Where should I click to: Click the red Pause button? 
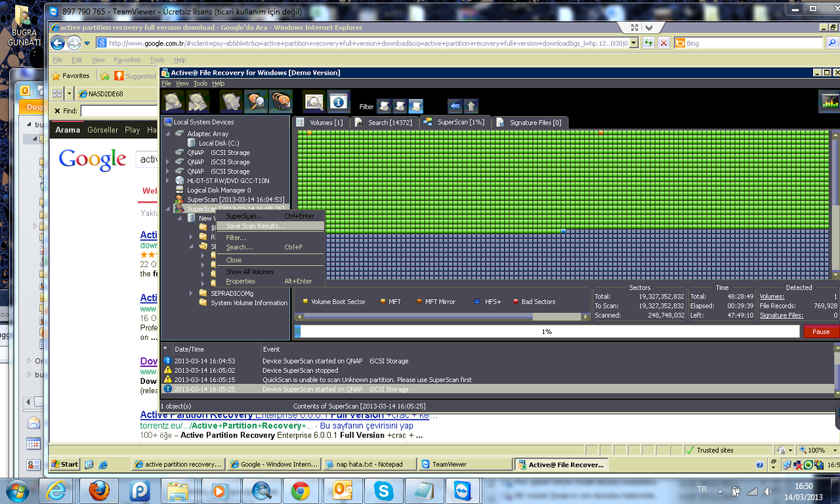coord(821,331)
